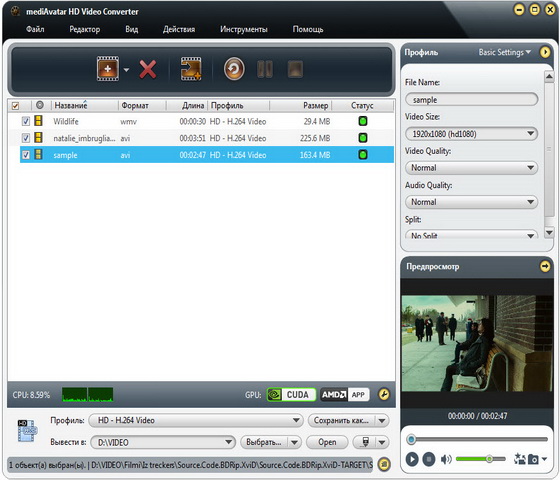This screenshot has height=480, width=560.
Task: Uncheck the natalie_imbruglia file checkbox
Action: coord(25,138)
